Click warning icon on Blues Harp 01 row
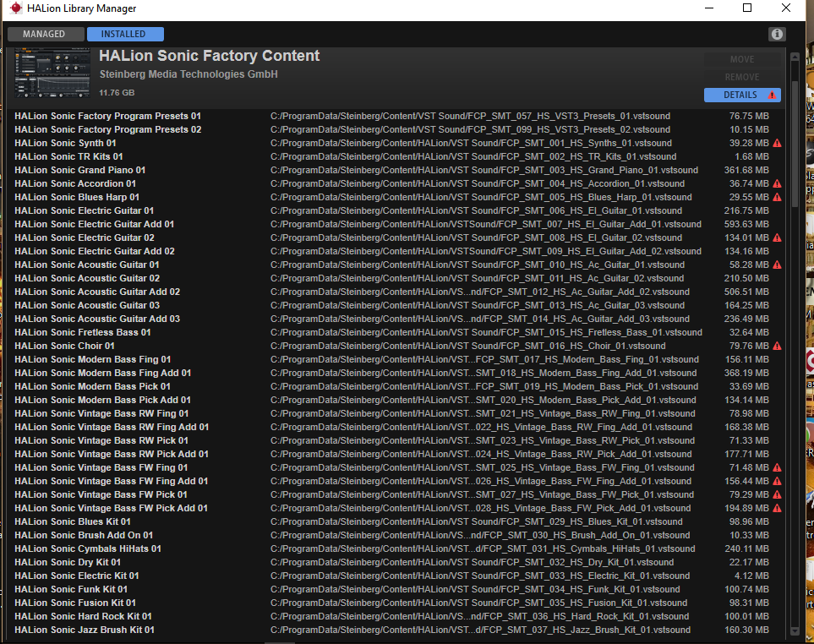Screen dimensions: 814x644 (777, 197)
